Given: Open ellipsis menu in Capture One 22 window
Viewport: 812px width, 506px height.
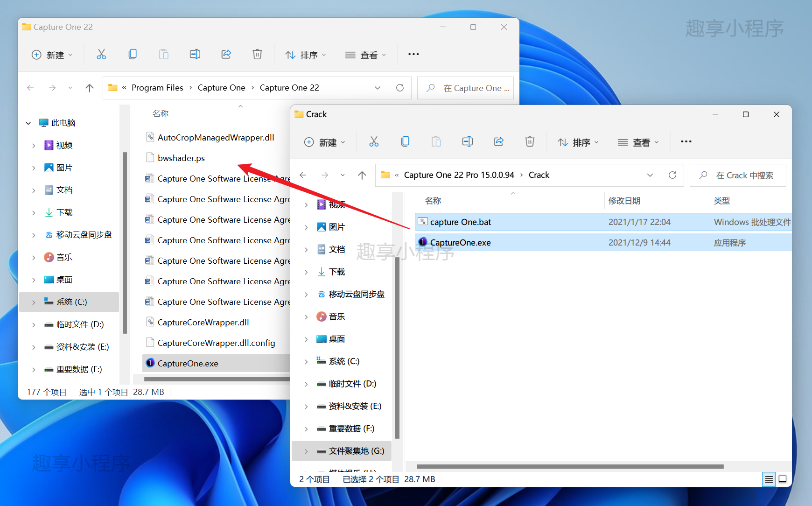Looking at the screenshot, I should coord(413,55).
